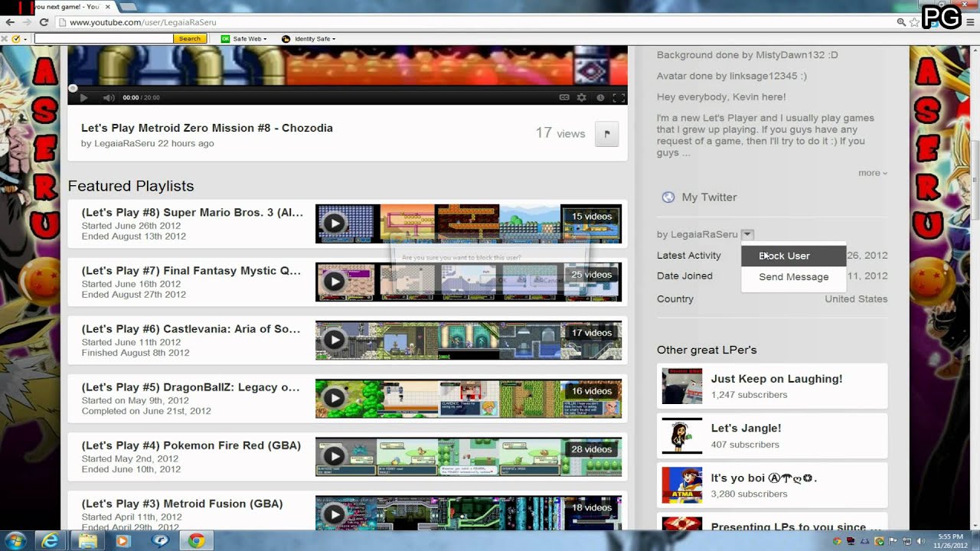Click the globe icon beside My Twitter
The height and width of the screenshot is (551, 980).
[x=668, y=197]
